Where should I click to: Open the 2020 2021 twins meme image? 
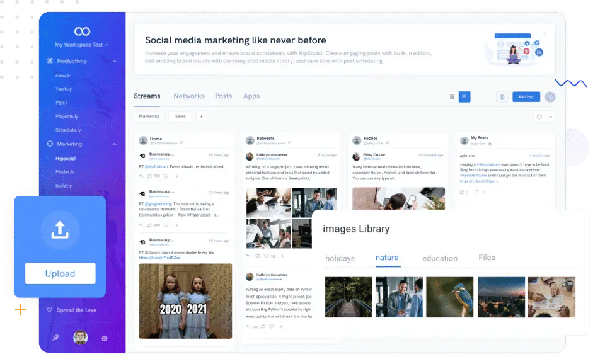(x=185, y=301)
